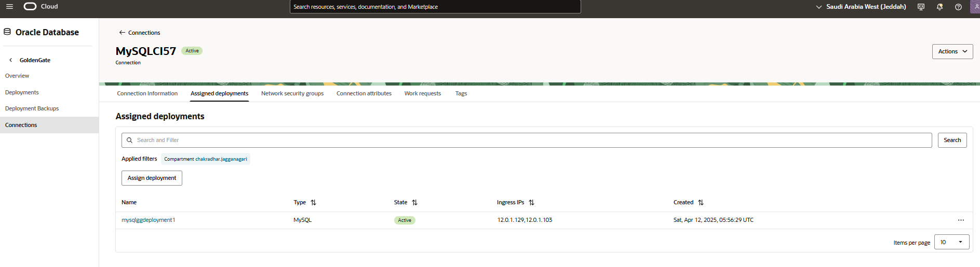Viewport: 980px width, 267px height.
Task: Go to Overview in sidebar
Action: [x=17, y=76]
